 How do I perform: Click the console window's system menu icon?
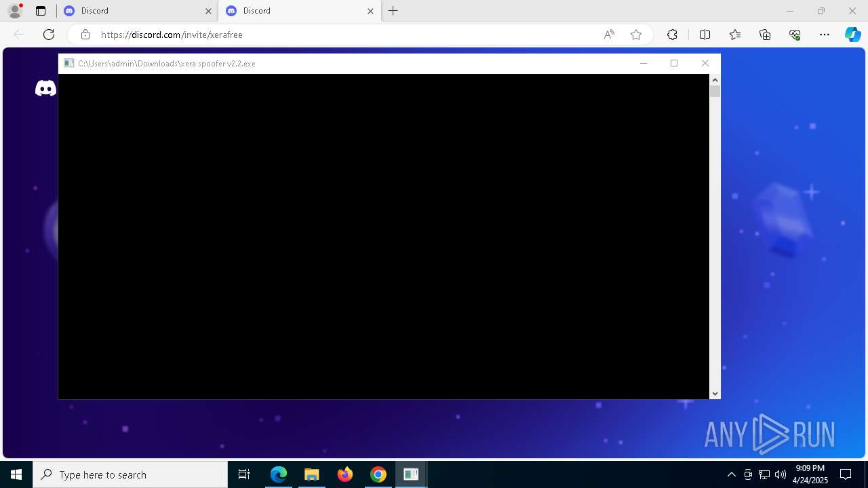pos(68,63)
